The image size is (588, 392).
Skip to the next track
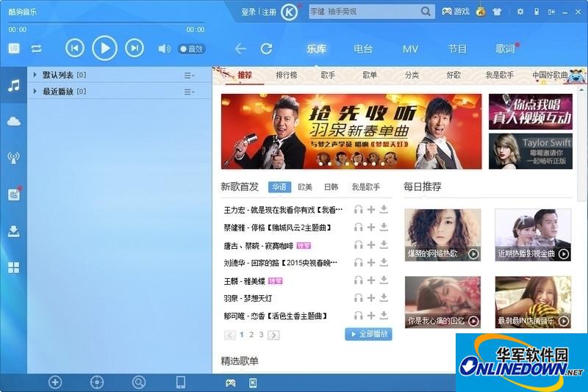(x=134, y=48)
